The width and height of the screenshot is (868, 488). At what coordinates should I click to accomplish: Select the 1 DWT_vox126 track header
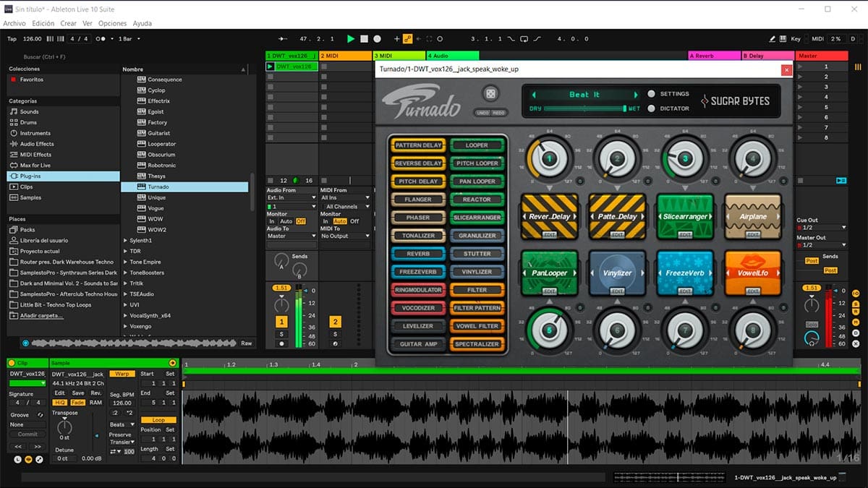pyautogui.click(x=292, y=56)
